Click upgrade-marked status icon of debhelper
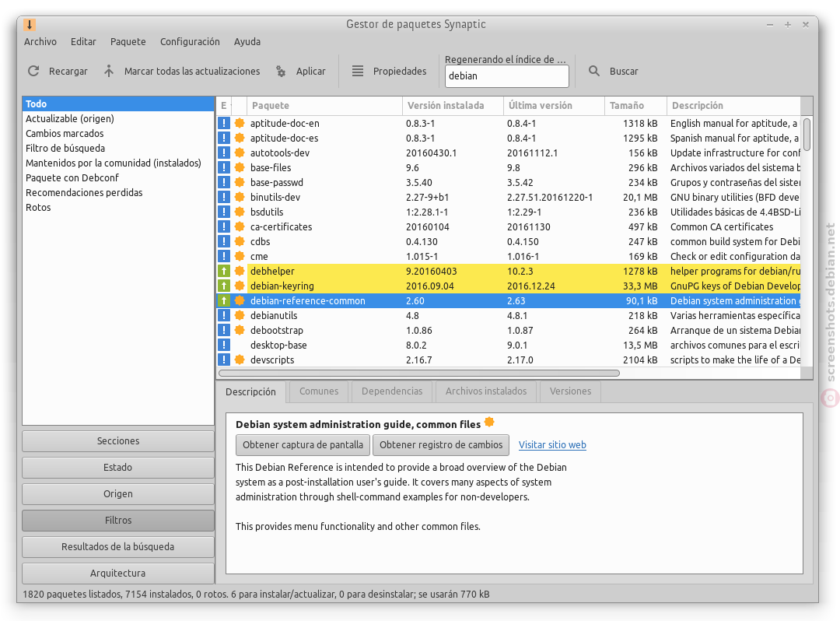Viewport: 840px width, 621px height. (x=223, y=271)
